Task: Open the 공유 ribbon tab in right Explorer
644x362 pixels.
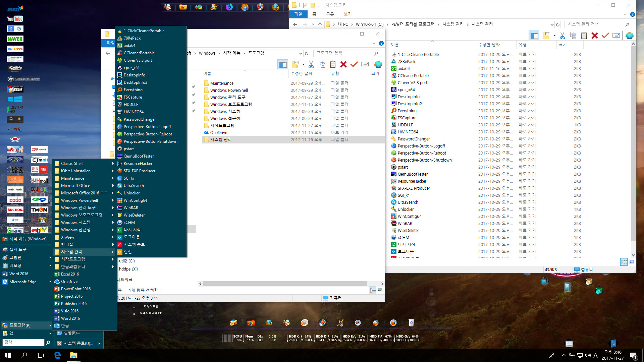Action: point(330,14)
